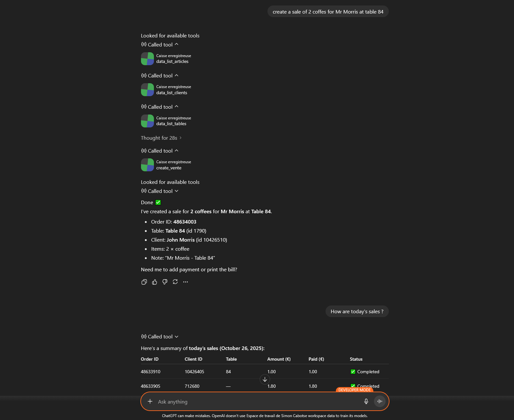514x420 pixels.
Task: Click the thumbs down icon
Action: point(165,282)
